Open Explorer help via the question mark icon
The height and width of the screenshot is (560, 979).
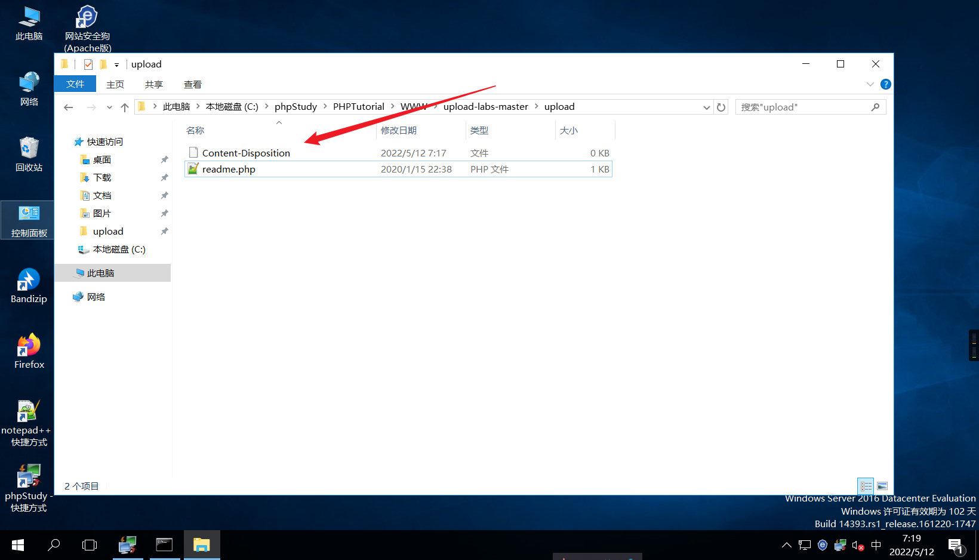tap(886, 84)
